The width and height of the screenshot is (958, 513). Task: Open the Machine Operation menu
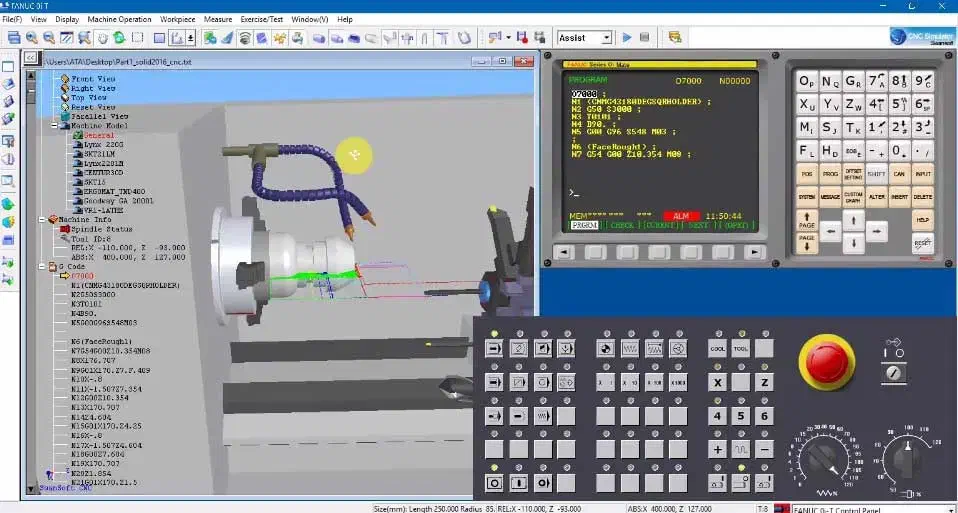pyautogui.click(x=119, y=19)
